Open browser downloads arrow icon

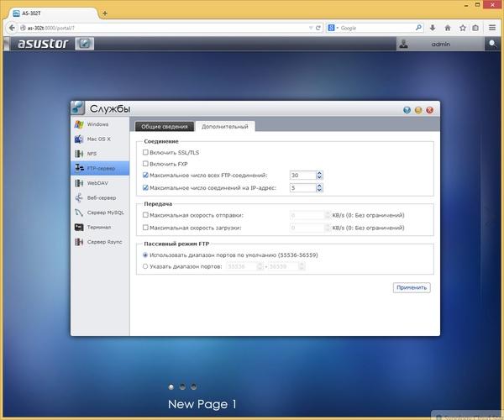click(433, 28)
